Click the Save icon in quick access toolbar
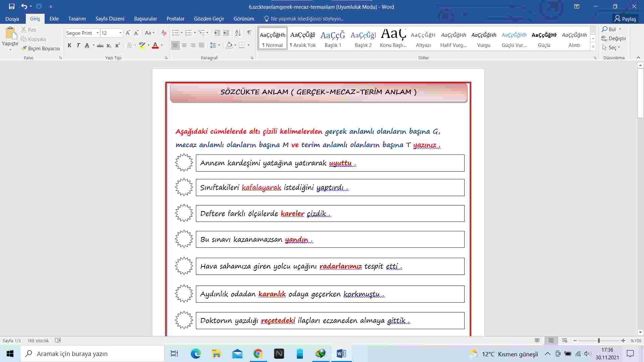The height and width of the screenshot is (362, 644). 12,6
